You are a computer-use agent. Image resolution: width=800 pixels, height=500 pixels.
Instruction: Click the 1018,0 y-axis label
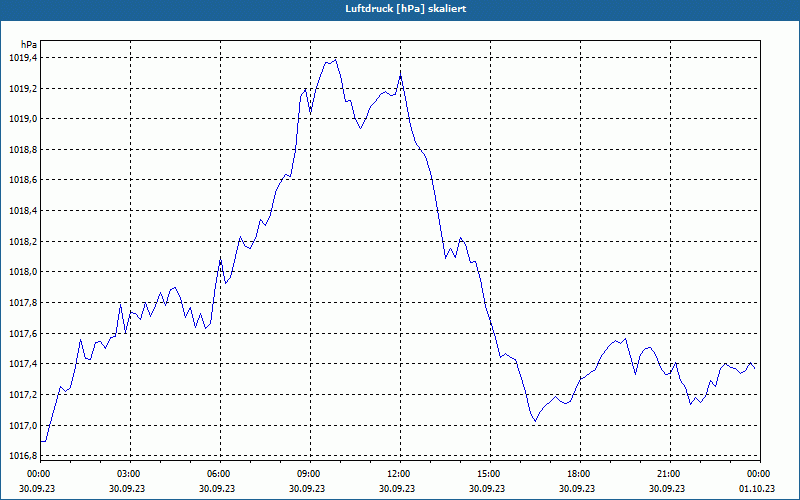(23, 272)
